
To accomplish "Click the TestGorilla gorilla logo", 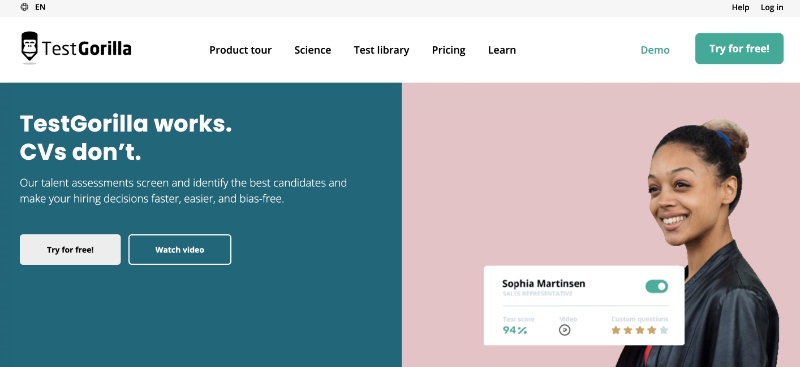I will (76, 48).
